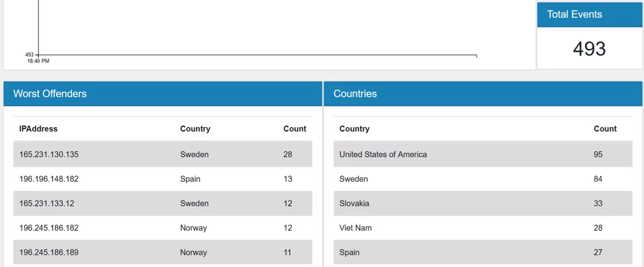The image size is (644, 267).
Task: Choose IP address 196.245.186.182
Action: (x=49, y=228)
